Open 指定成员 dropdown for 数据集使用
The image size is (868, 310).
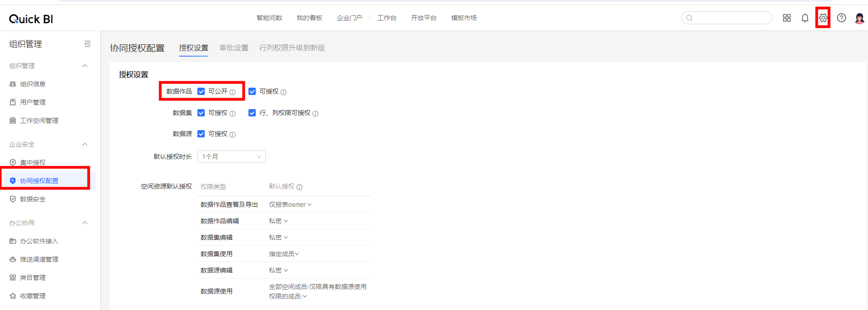click(284, 254)
